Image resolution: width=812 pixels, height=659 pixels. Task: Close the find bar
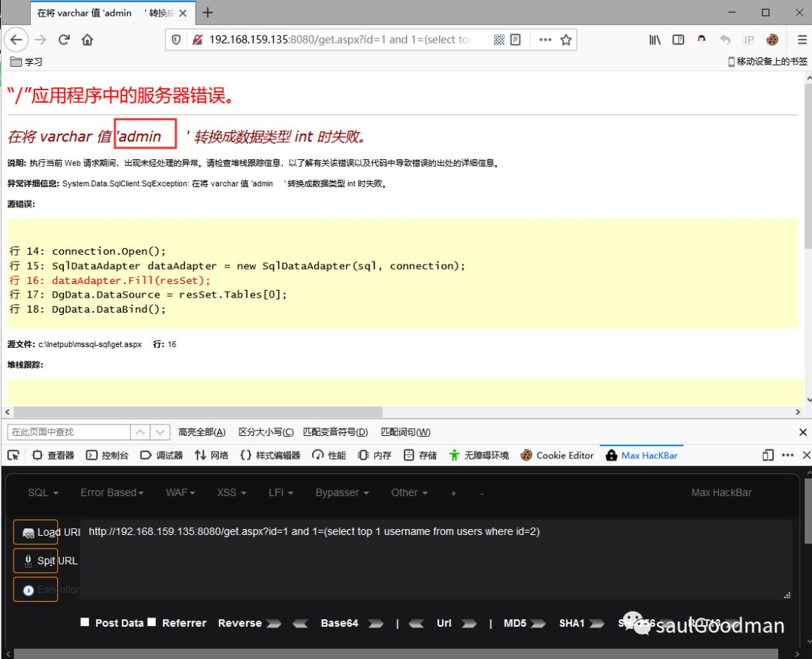coord(803,432)
